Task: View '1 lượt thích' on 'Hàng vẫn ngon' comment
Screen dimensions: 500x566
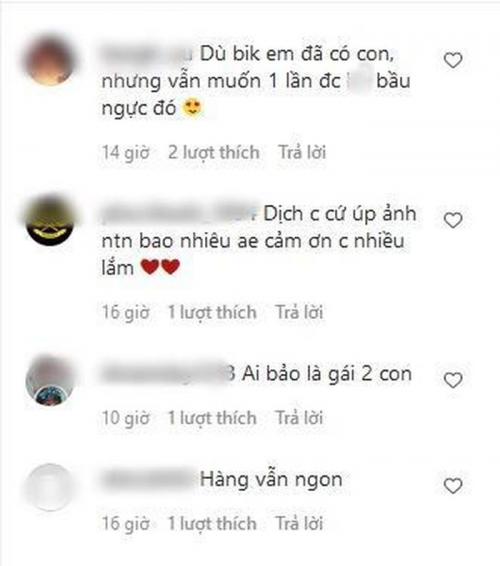Action: [x=212, y=523]
